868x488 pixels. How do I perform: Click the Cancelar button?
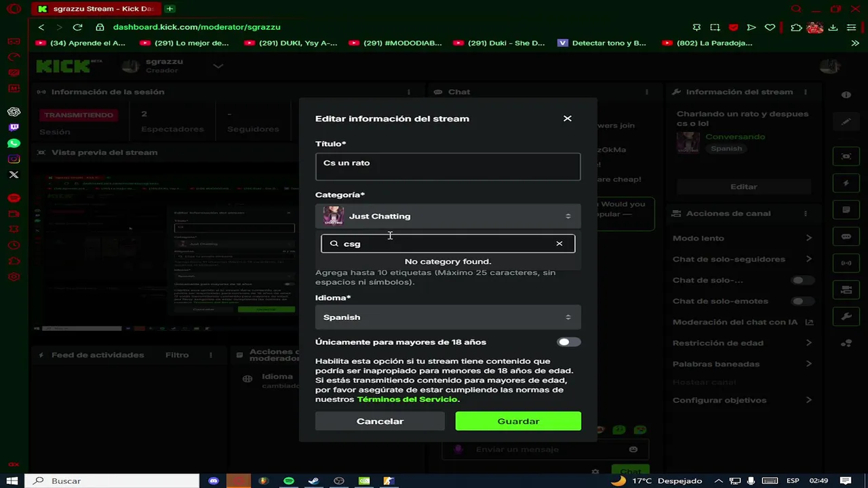tap(380, 421)
